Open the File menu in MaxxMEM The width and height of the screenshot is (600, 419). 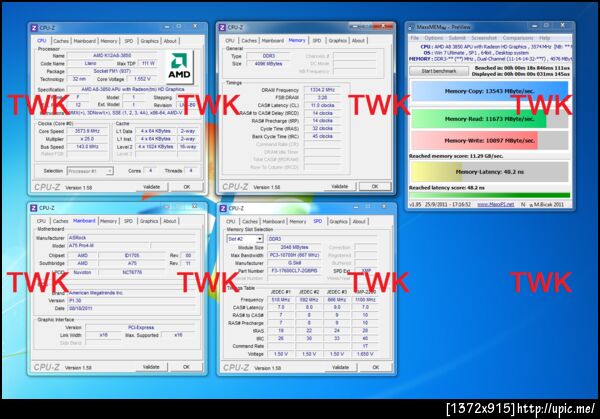tap(414, 38)
